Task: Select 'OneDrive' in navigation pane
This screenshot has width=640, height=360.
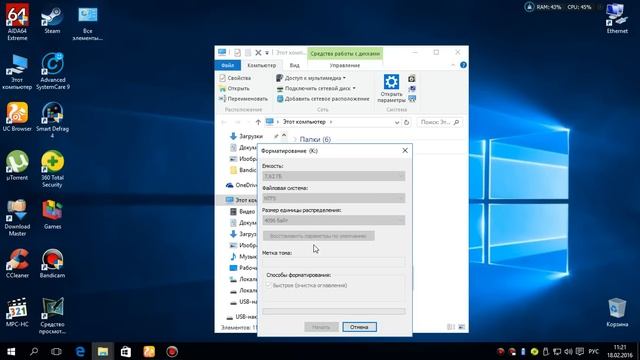Action: point(242,185)
